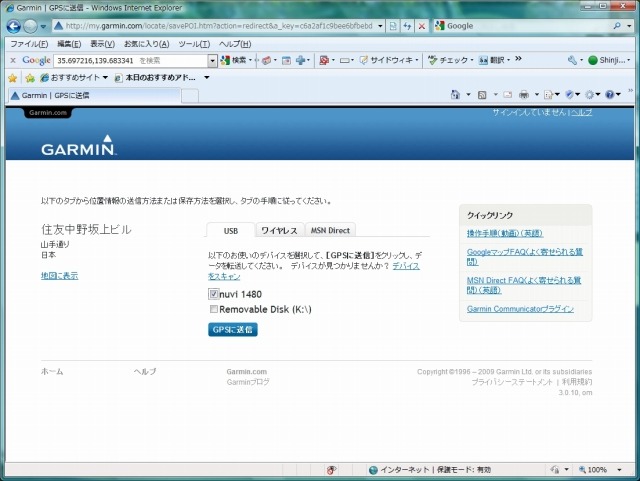The image size is (640, 481).
Task: Click the Google search box in the browser
Action: click(522, 26)
